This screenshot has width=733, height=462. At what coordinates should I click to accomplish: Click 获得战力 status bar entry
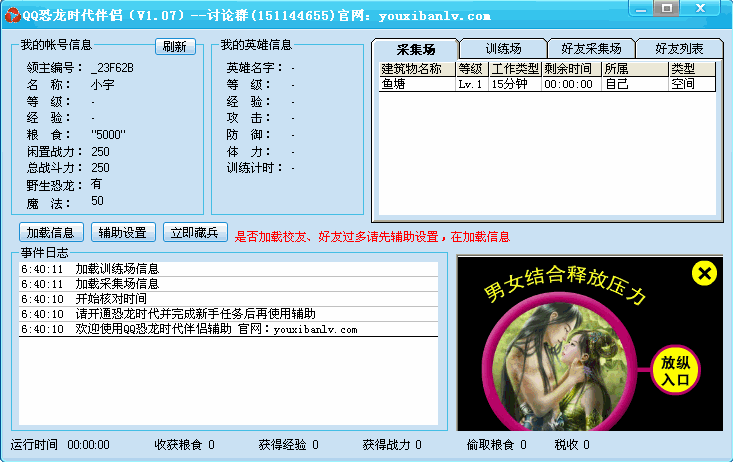pyautogui.click(x=392, y=444)
